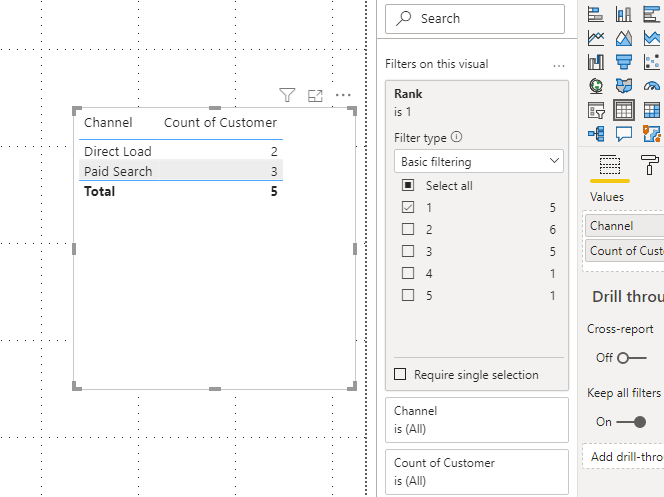Choose the area chart visual
664x497 pixels.
624,38
